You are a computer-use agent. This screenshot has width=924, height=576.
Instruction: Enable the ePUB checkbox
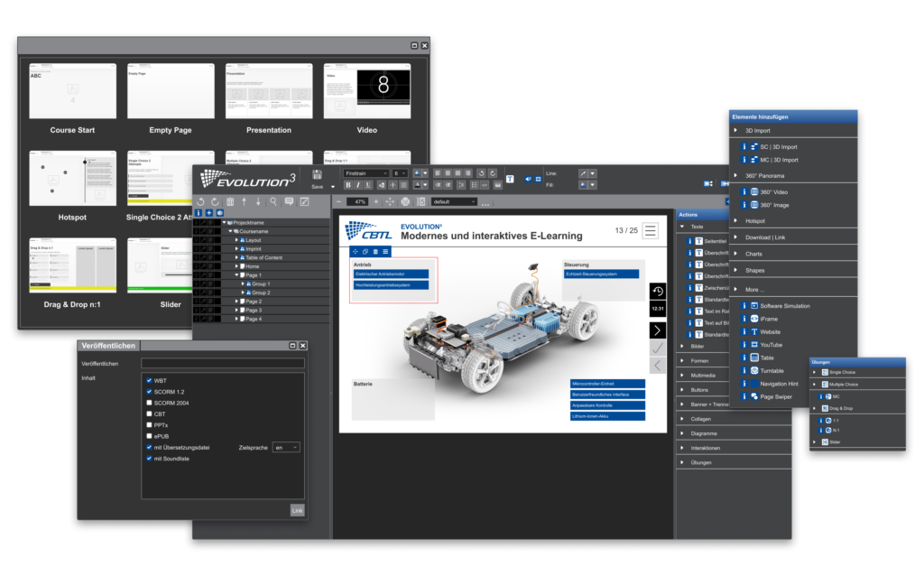coord(149,436)
